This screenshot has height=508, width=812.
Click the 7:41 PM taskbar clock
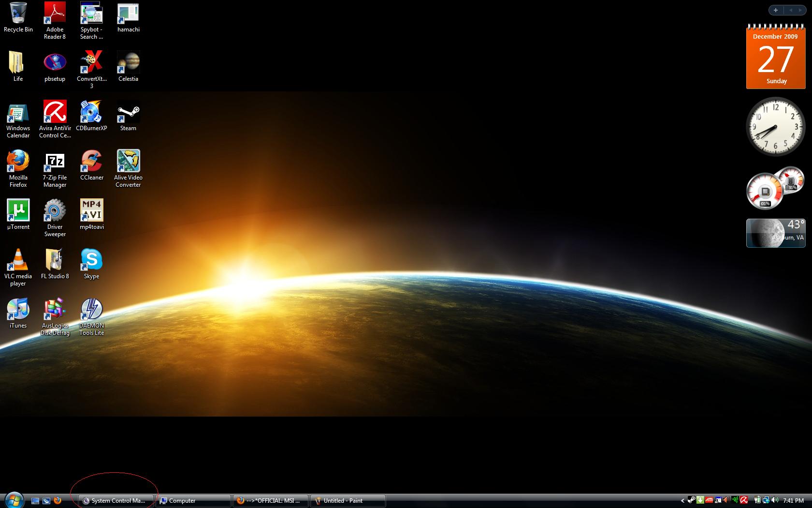coord(793,501)
